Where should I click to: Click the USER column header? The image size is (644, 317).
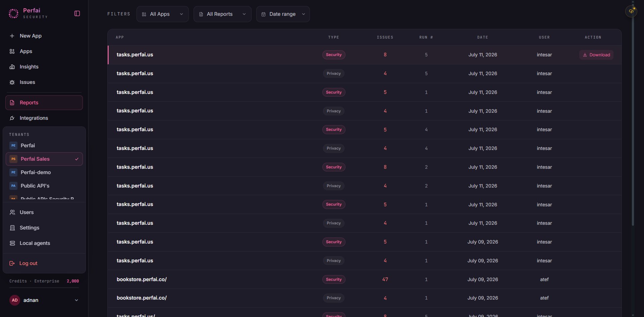tap(544, 37)
